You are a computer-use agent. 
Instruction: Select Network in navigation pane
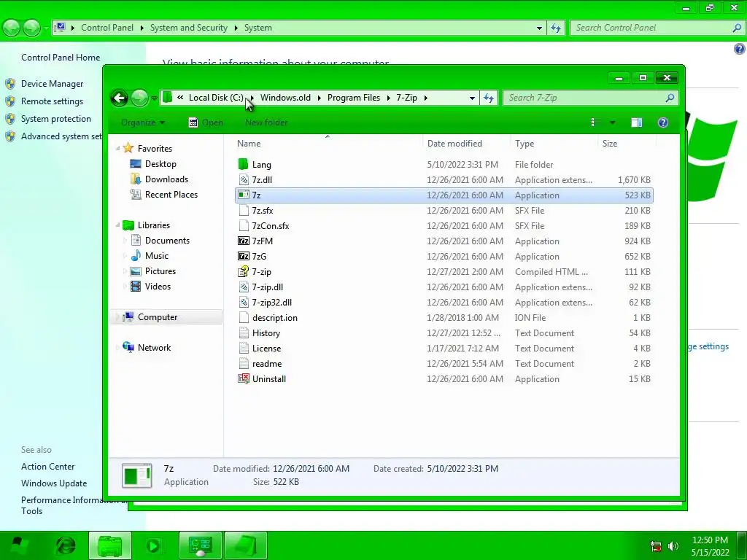(x=154, y=348)
